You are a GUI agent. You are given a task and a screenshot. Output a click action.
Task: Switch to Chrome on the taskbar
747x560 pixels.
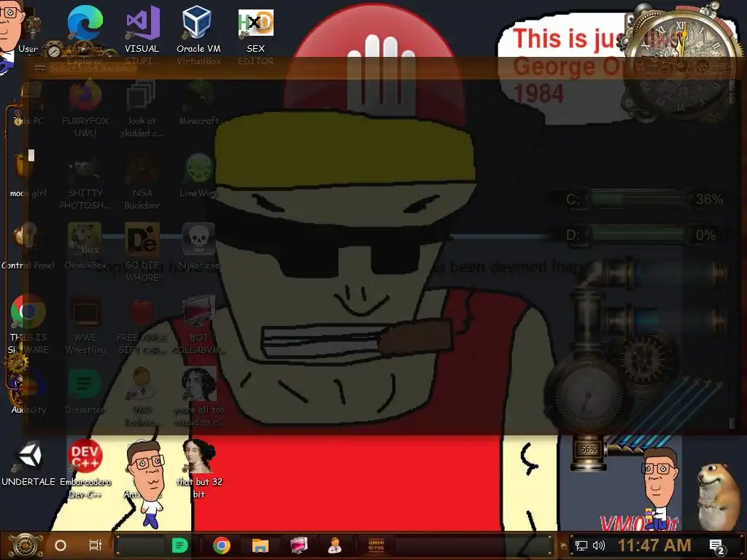(x=222, y=545)
